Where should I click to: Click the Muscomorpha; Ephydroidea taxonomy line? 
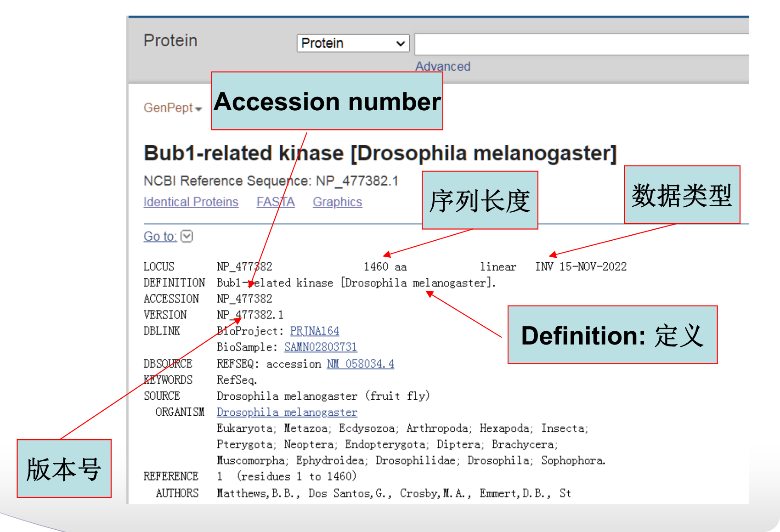pyautogui.click(x=411, y=460)
